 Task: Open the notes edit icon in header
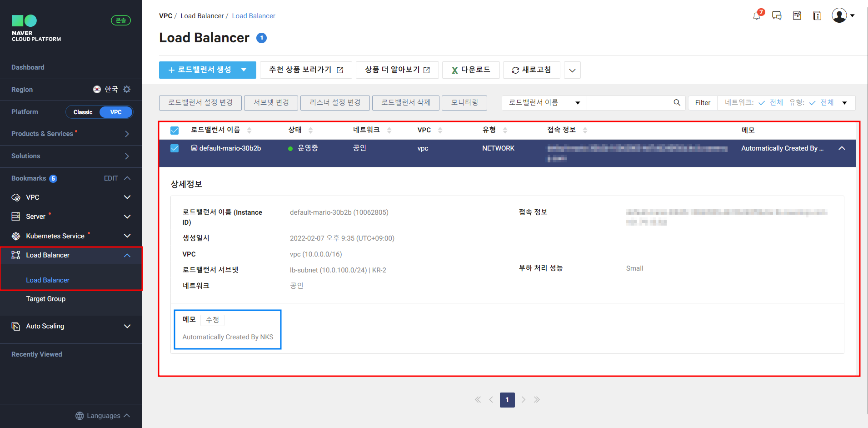coord(797,16)
